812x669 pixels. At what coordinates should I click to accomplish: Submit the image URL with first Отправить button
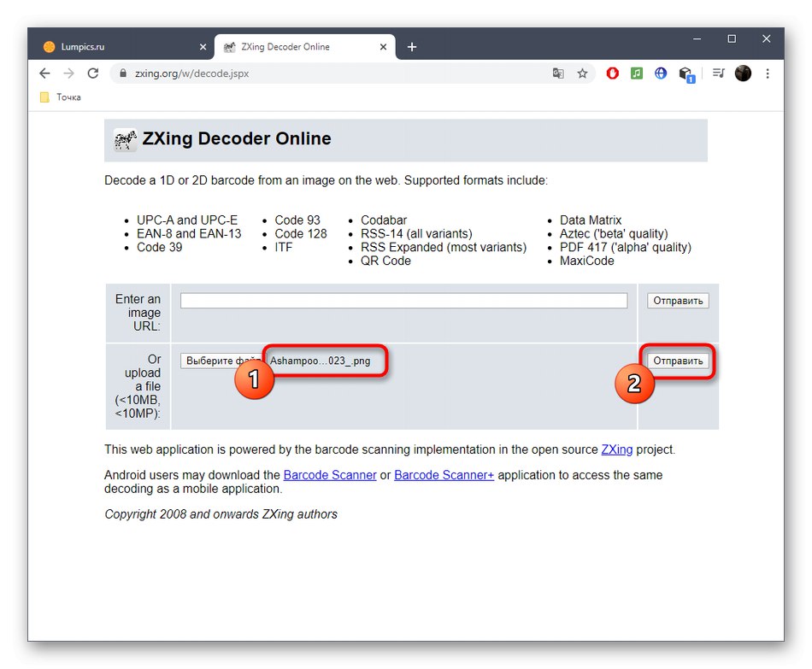(678, 301)
